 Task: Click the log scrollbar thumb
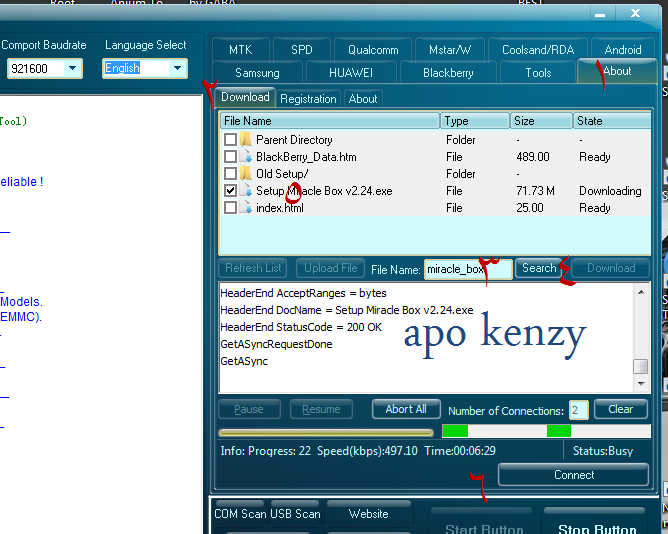point(641,366)
